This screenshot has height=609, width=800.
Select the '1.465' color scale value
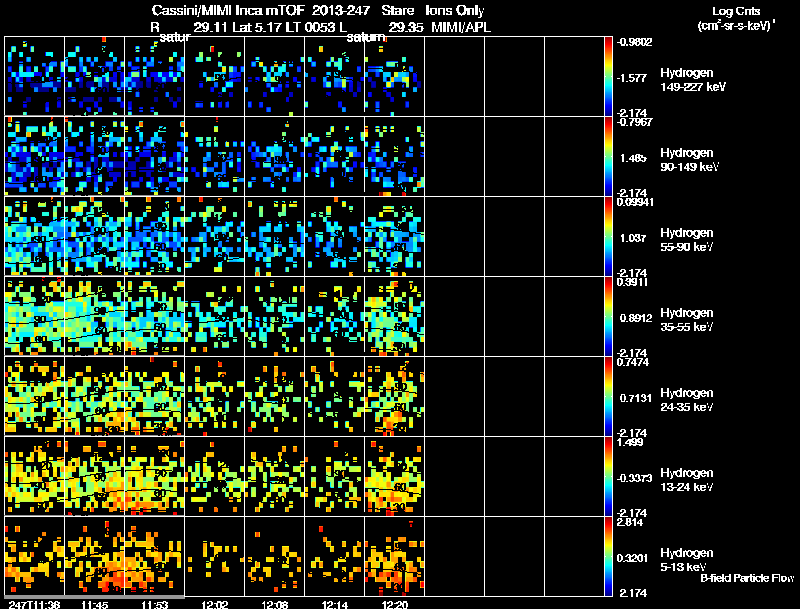(633, 158)
